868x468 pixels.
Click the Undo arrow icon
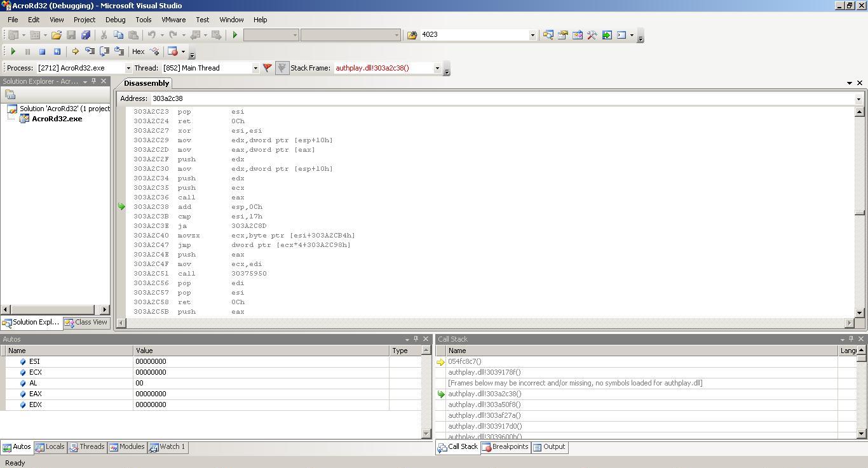[x=151, y=35]
